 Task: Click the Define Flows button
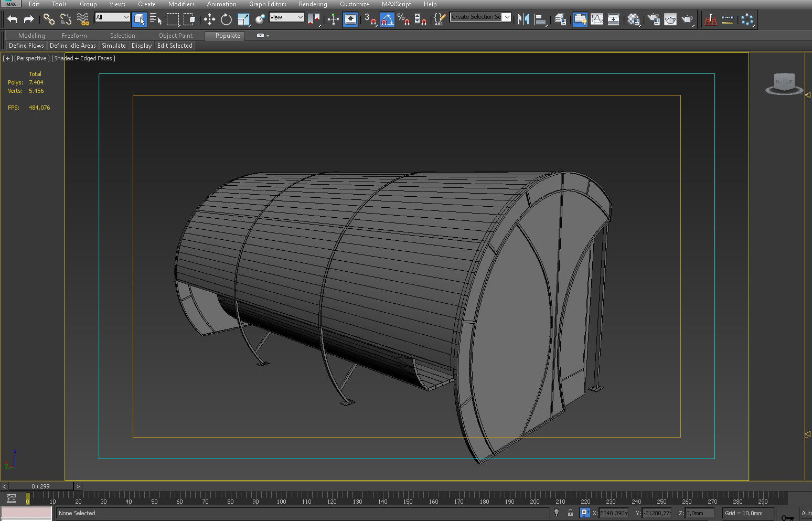(26, 46)
